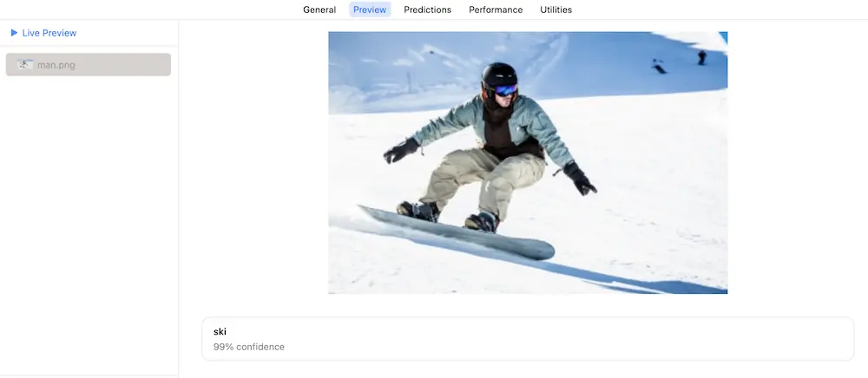The width and height of the screenshot is (868, 378).
Task: Select the ski prediction result card
Action: (528, 339)
